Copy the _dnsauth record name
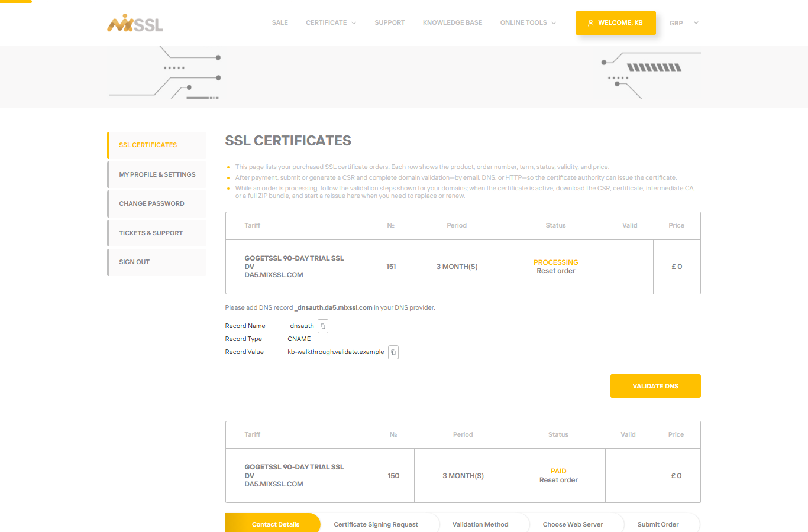808x532 pixels. point(323,326)
